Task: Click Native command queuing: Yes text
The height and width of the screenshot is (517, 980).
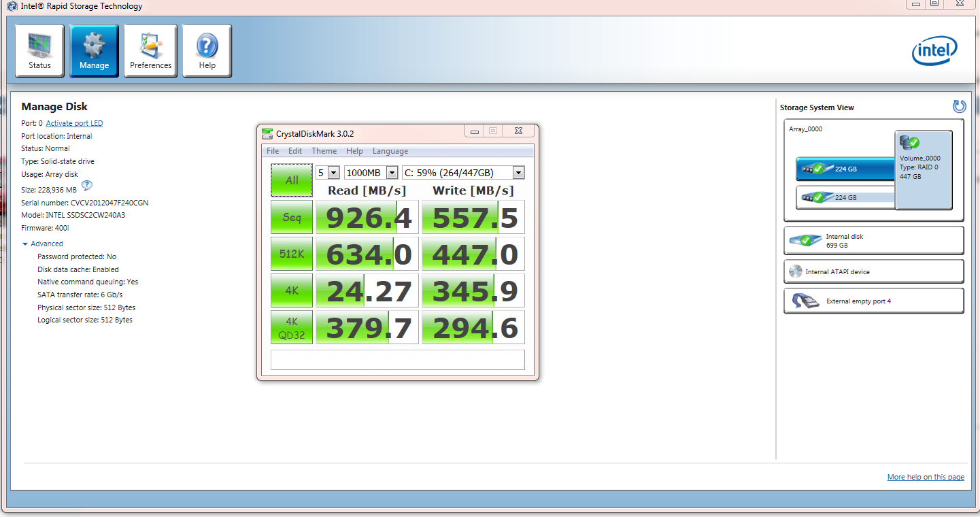Action: pyautogui.click(x=88, y=282)
